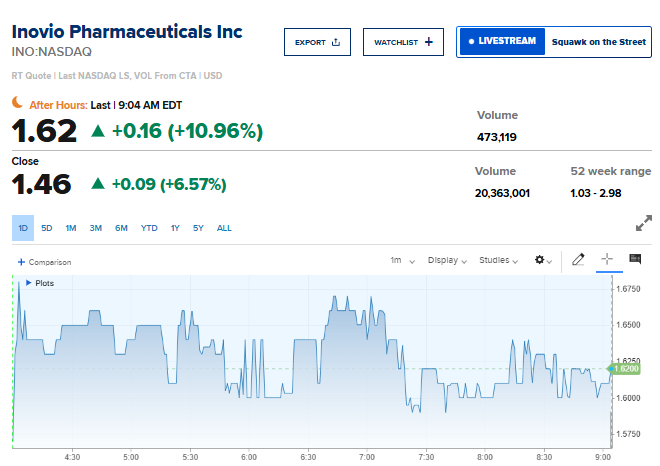Click the plus icon on Watchlist button
The width and height of the screenshot is (660, 466).
(x=428, y=42)
